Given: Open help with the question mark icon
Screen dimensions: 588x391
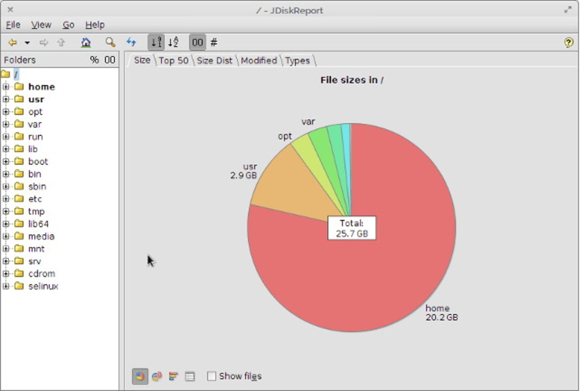Looking at the screenshot, I should click(x=568, y=42).
